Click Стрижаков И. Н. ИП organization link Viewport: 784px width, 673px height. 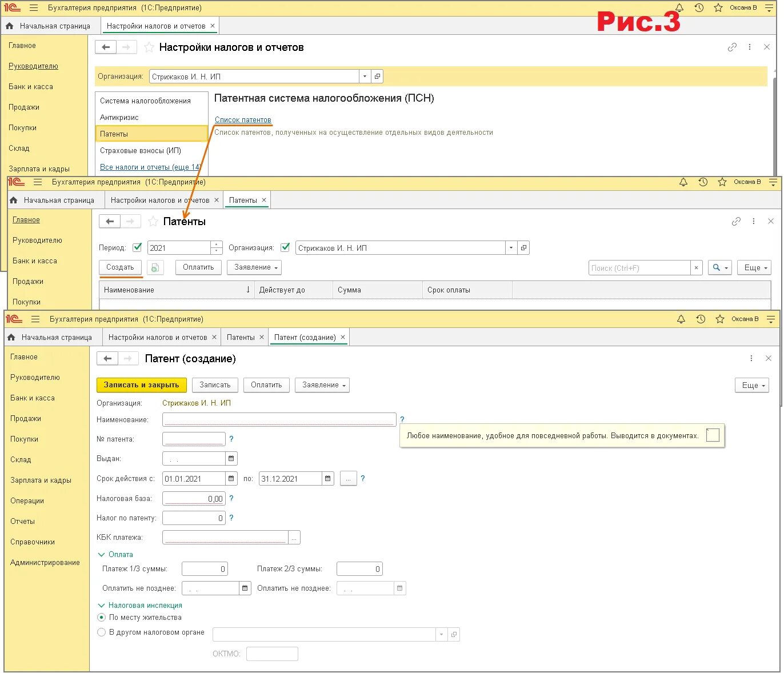(x=197, y=403)
